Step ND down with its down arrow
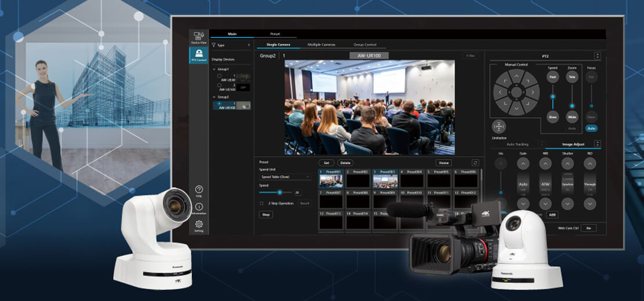Viewport: 644px width, 301px height. coord(590,204)
